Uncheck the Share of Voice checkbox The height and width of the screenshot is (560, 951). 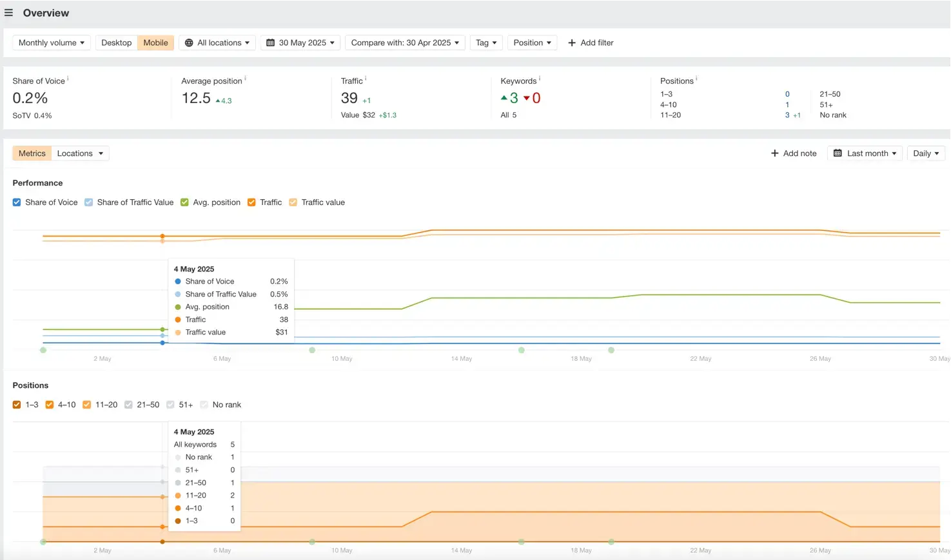[17, 202]
